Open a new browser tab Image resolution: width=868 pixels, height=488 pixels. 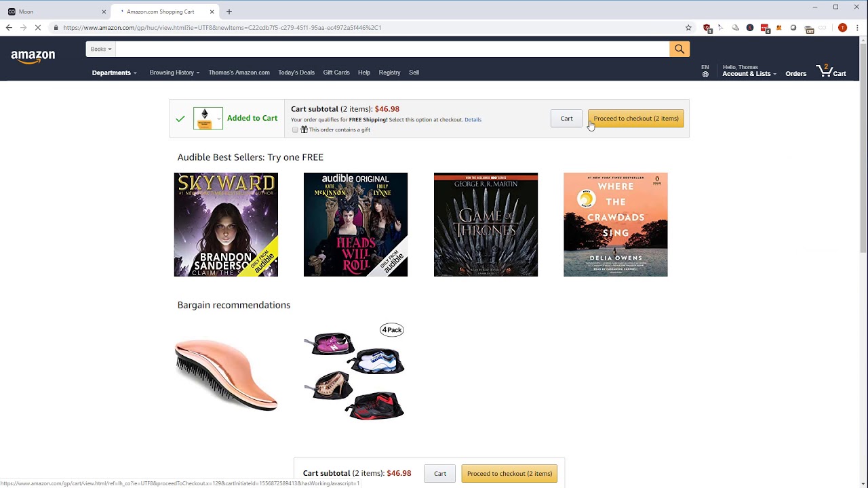click(229, 12)
